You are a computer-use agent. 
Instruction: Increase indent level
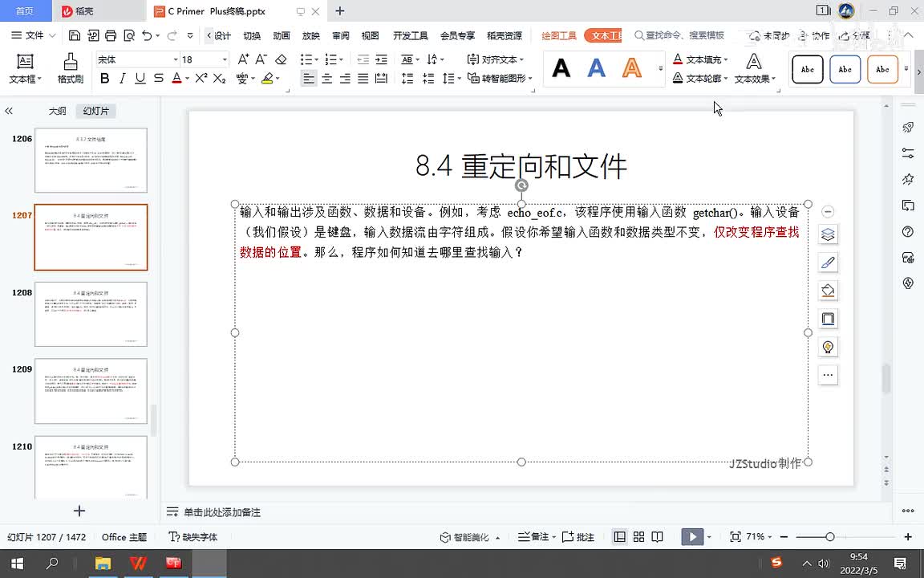381,59
